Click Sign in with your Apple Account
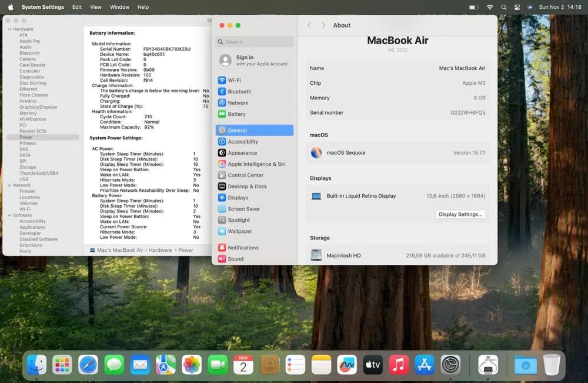 pyautogui.click(x=254, y=61)
